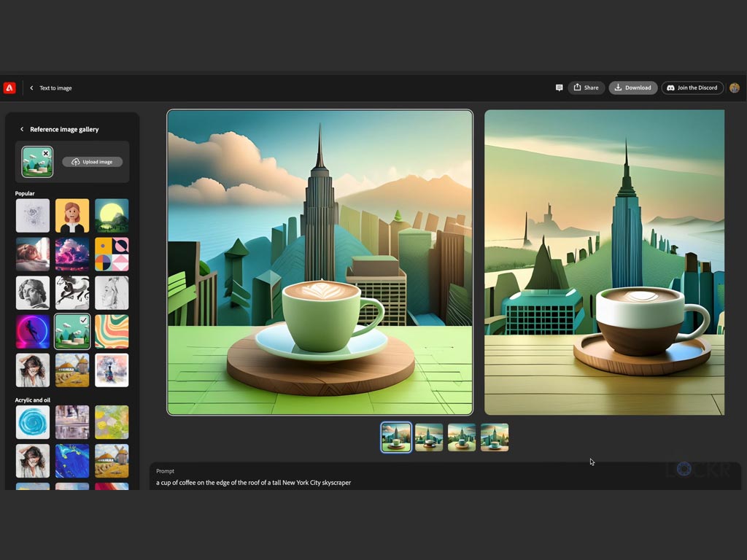Choose the first result thumbnail below images
Viewport: 747px width, 560px height.
click(x=396, y=437)
